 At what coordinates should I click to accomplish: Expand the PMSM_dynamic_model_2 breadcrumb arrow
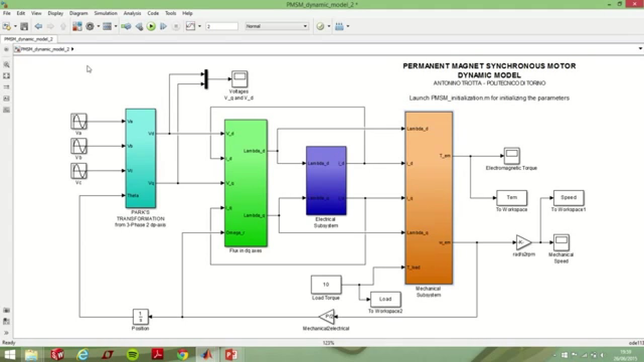(x=73, y=49)
